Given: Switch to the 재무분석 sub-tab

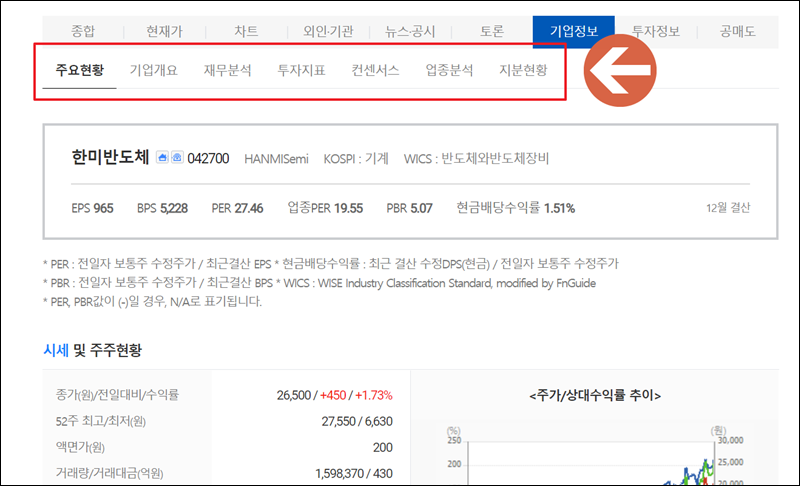Looking at the screenshot, I should point(228,70).
